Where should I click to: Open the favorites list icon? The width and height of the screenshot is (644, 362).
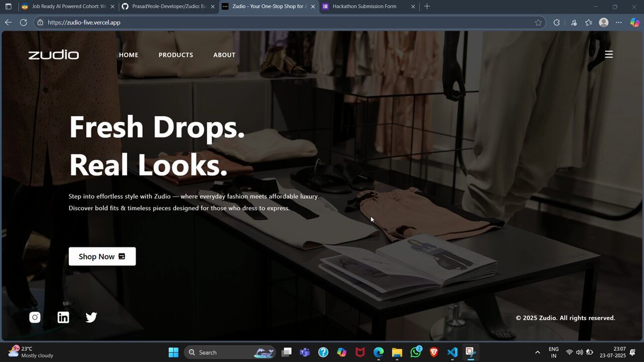[x=589, y=23]
